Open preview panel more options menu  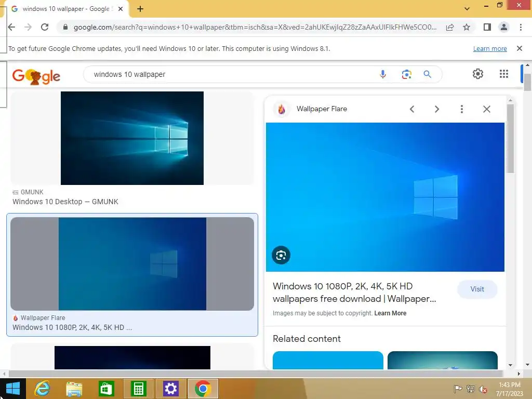461,109
